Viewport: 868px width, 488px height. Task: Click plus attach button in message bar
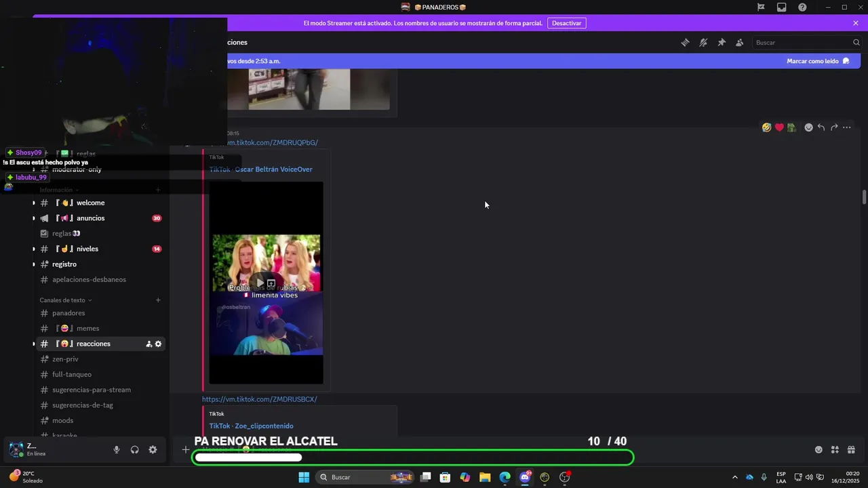[x=185, y=449]
